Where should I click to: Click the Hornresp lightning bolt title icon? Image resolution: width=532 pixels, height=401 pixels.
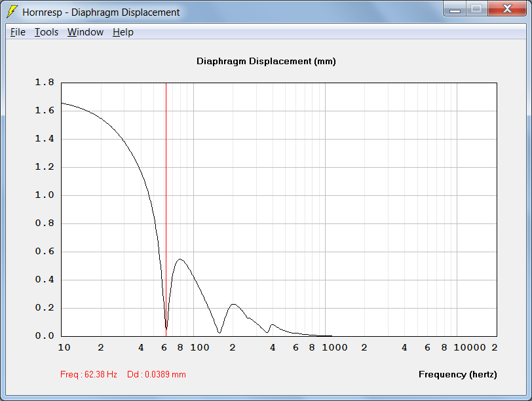(x=12, y=12)
